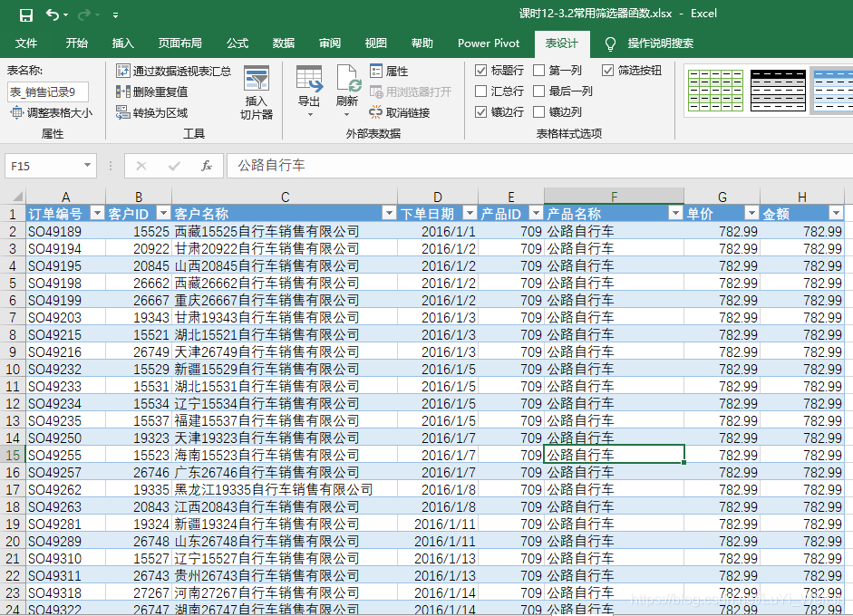This screenshot has width=853, height=616.
Task: Open table 属性 properties
Action: [389, 71]
